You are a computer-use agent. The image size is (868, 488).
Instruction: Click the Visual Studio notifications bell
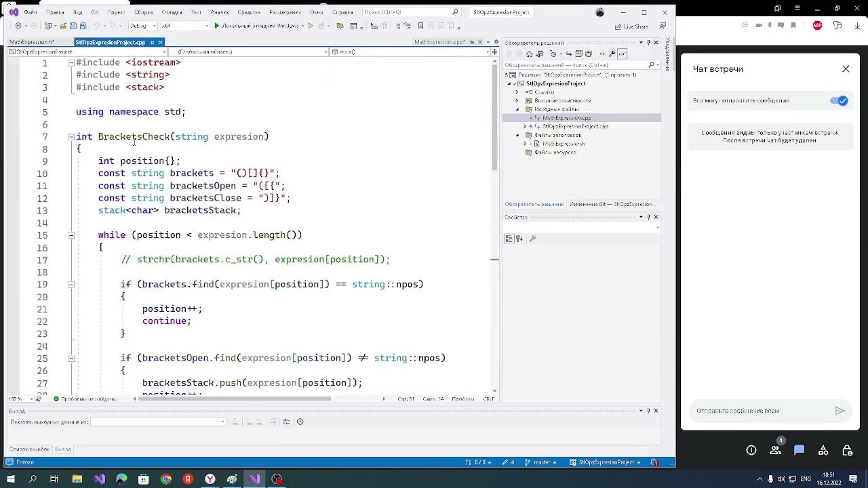(x=654, y=462)
